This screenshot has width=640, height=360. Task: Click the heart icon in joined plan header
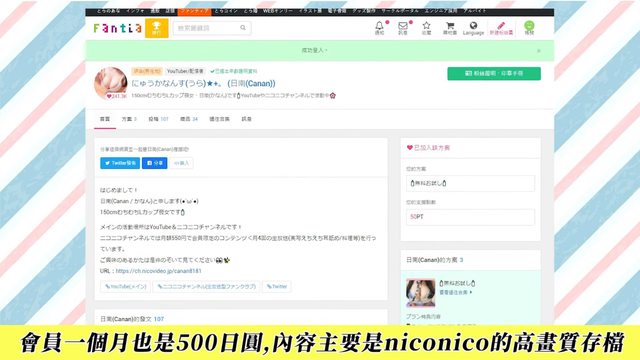pyautogui.click(x=409, y=147)
